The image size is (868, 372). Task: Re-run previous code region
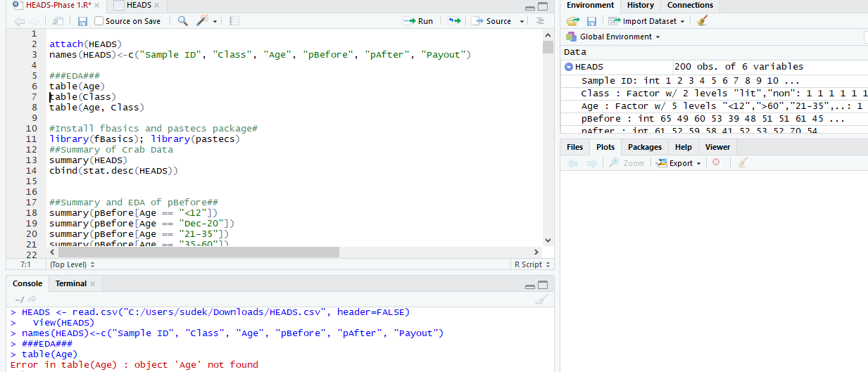(454, 21)
